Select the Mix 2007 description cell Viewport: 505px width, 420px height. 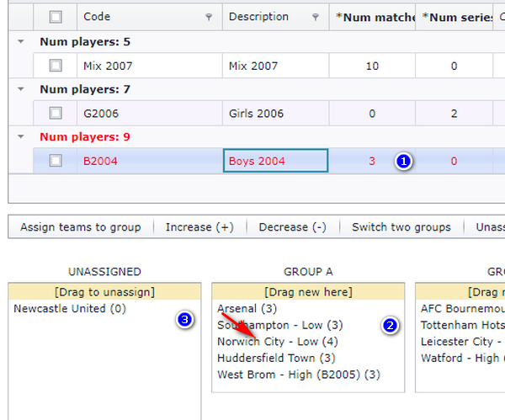tap(276, 66)
